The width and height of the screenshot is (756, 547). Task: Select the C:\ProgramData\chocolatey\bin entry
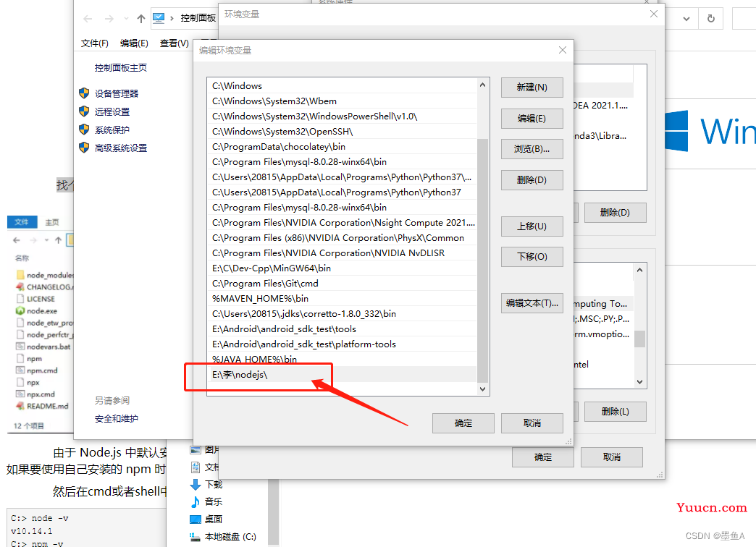[x=342, y=146]
